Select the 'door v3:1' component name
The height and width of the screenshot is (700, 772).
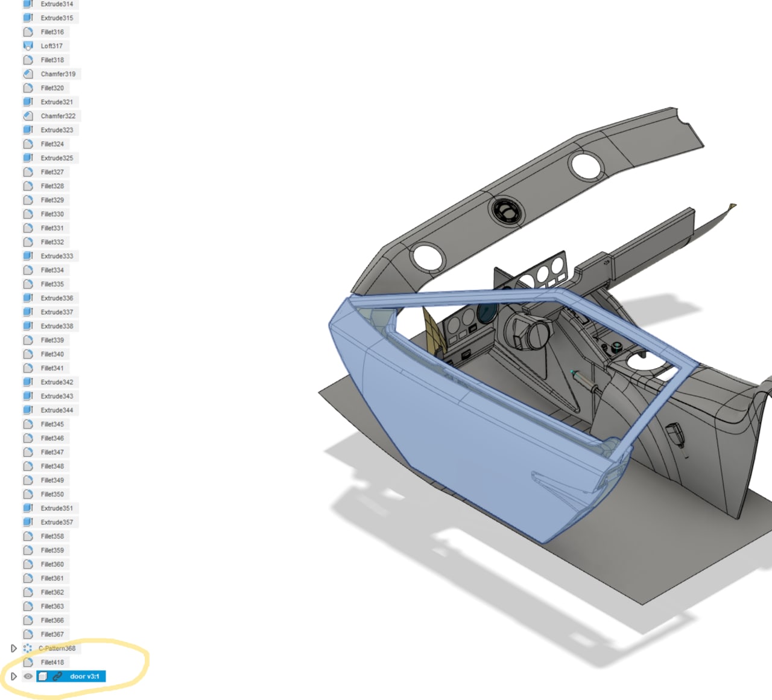(84, 676)
